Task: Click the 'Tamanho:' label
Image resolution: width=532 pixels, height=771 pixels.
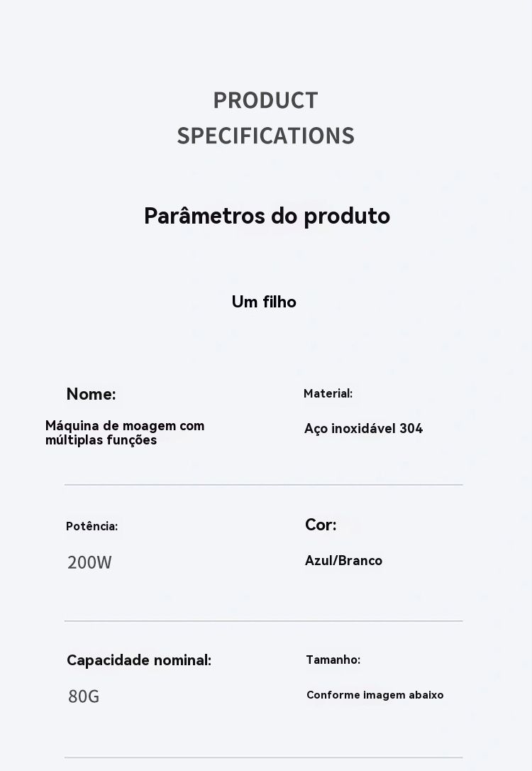Action: click(333, 660)
